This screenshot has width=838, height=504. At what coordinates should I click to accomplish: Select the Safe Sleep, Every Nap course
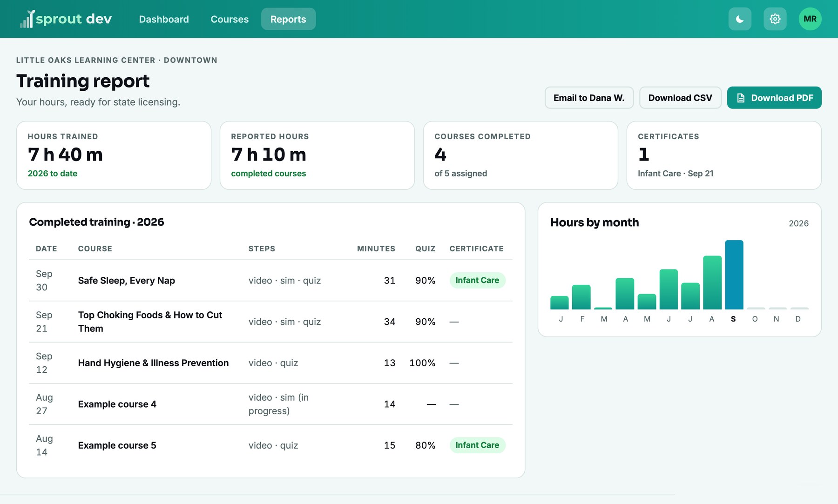pyautogui.click(x=126, y=281)
